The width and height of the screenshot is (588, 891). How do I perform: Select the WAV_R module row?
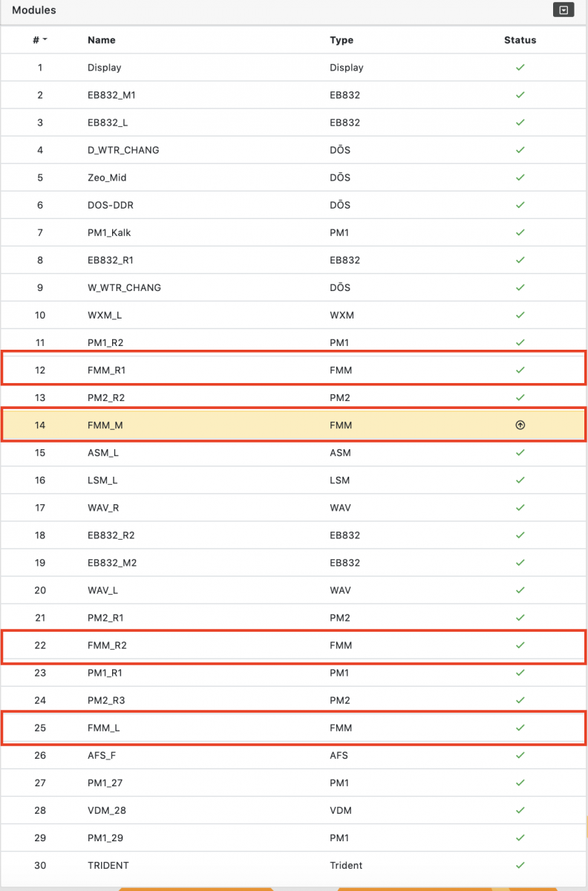pyautogui.click(x=294, y=508)
